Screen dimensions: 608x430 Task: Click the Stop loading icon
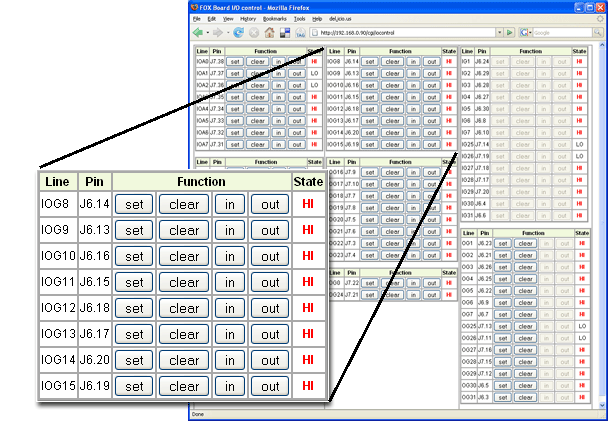(254, 33)
